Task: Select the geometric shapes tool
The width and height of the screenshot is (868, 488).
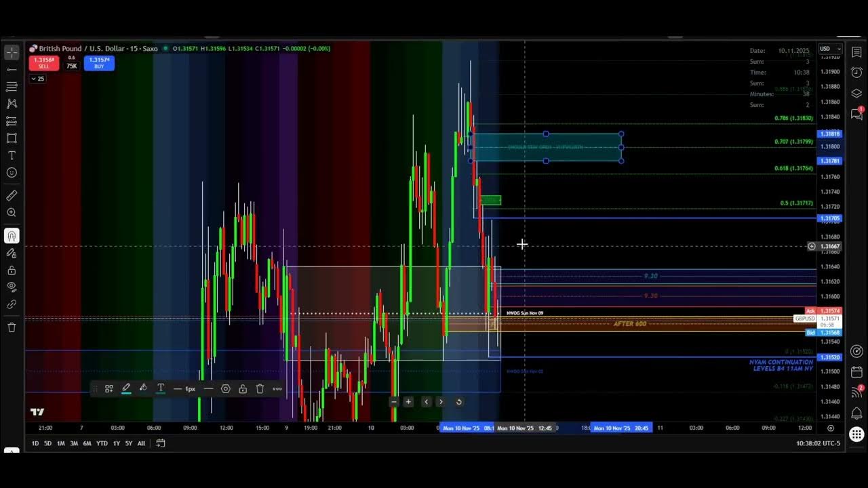Action: point(12,138)
